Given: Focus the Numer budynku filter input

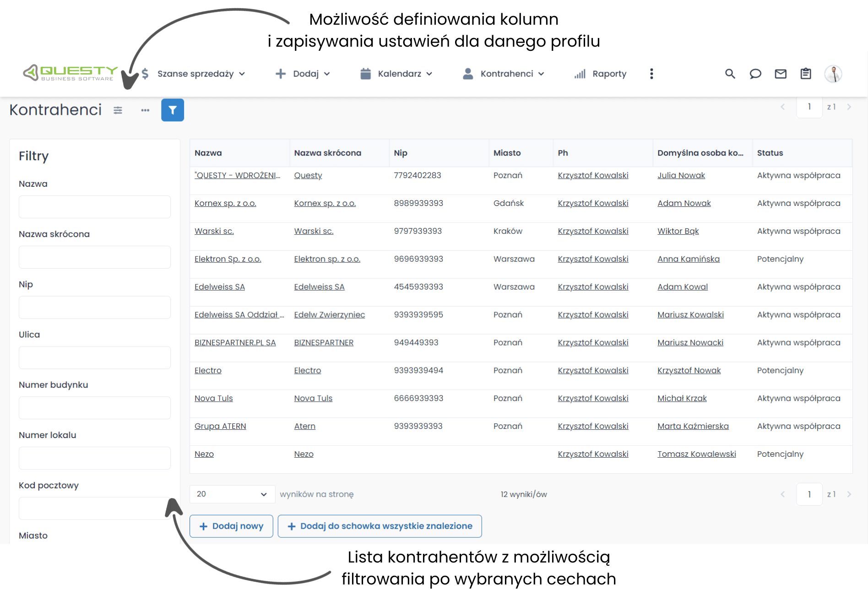Looking at the screenshot, I should tap(95, 408).
